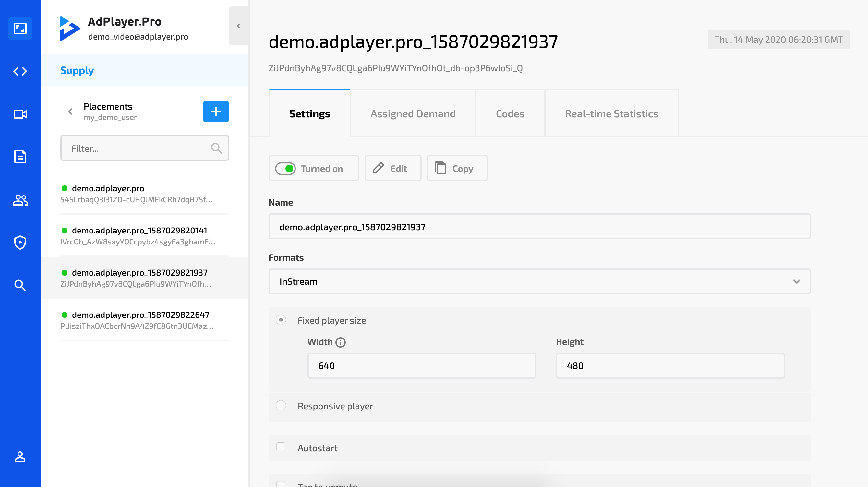Click the shield play sidebar icon
The height and width of the screenshot is (487, 868).
coord(20,243)
